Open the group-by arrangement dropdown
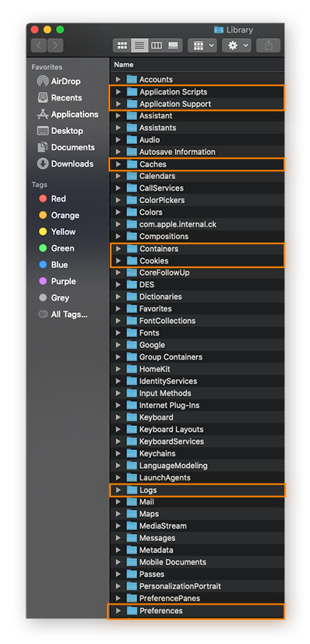The width and height of the screenshot is (310, 644). click(202, 45)
